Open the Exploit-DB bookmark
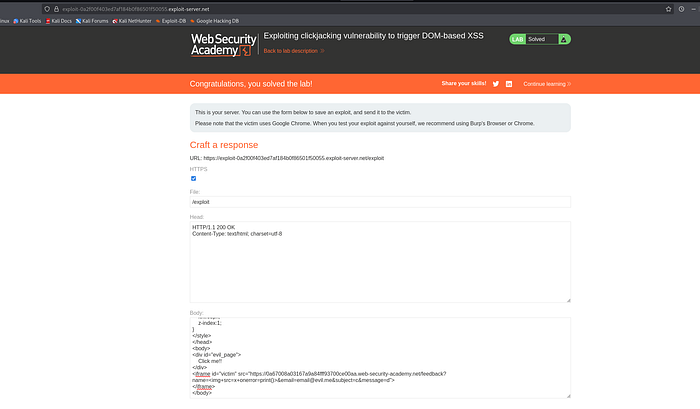 (x=171, y=21)
